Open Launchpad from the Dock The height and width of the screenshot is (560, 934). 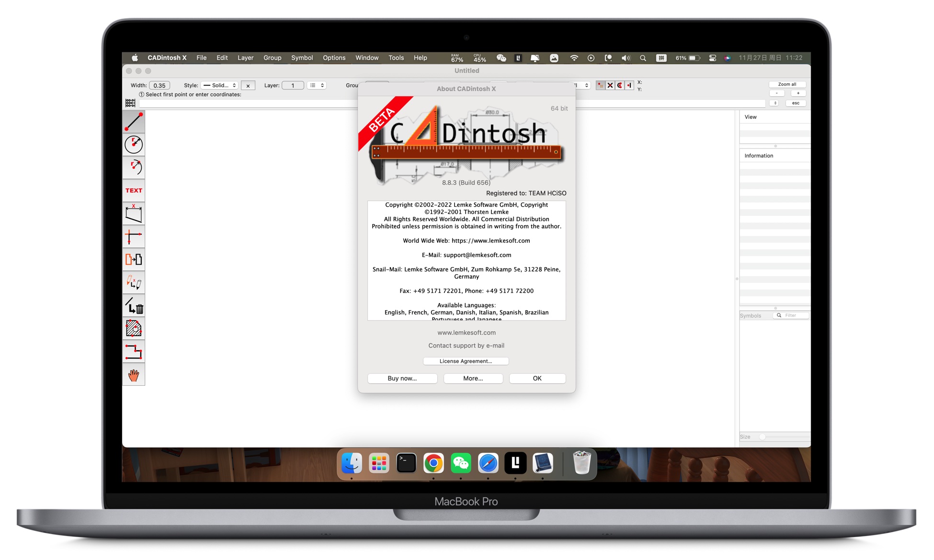[379, 463]
